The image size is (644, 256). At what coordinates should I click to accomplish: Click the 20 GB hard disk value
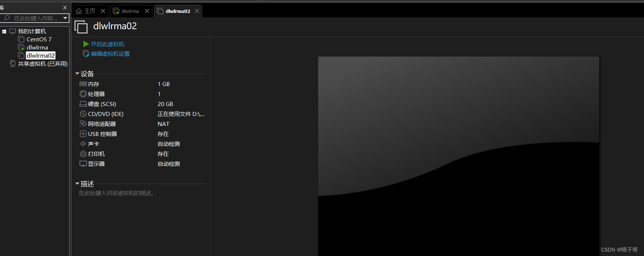coord(165,104)
